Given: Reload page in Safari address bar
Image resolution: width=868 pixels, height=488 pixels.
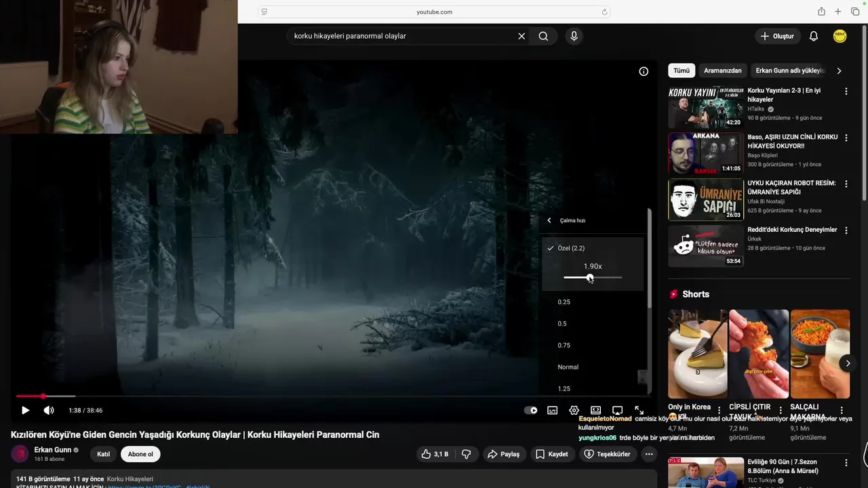Looking at the screenshot, I should pyautogui.click(x=604, y=12).
